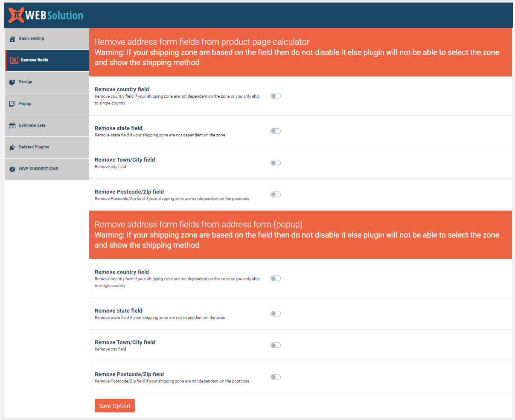Click the Warning text in the popup address form banner
This screenshot has width=515, height=420.
coord(297,240)
